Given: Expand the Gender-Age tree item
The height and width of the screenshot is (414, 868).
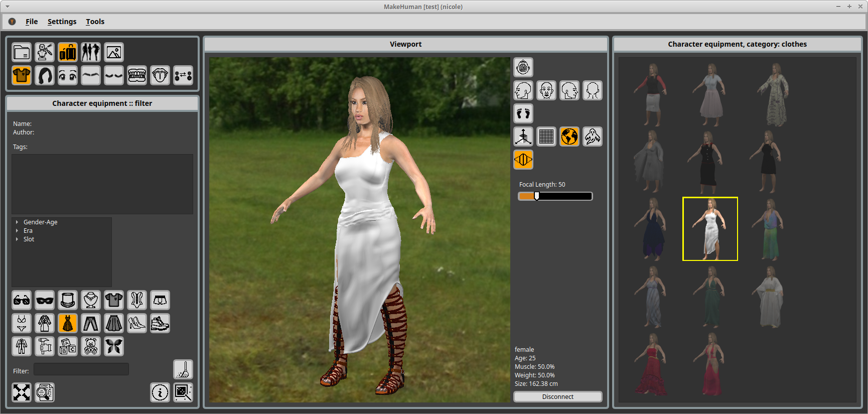Looking at the screenshot, I should (17, 222).
